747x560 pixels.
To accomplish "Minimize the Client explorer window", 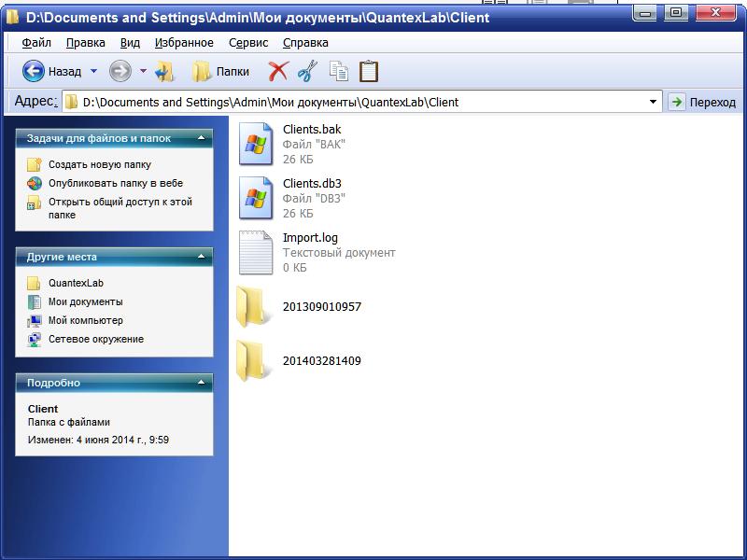I will pos(645,13).
